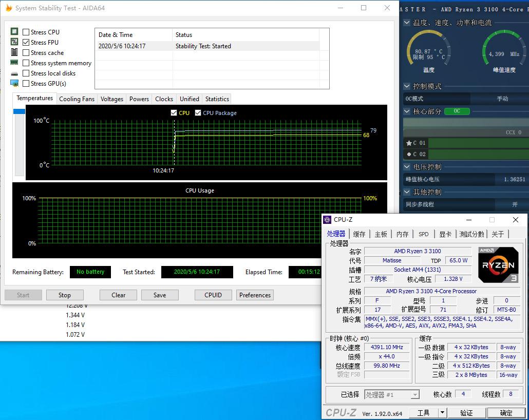
Task: Click the temperature gauge in Ryzen Master
Action: point(428,49)
